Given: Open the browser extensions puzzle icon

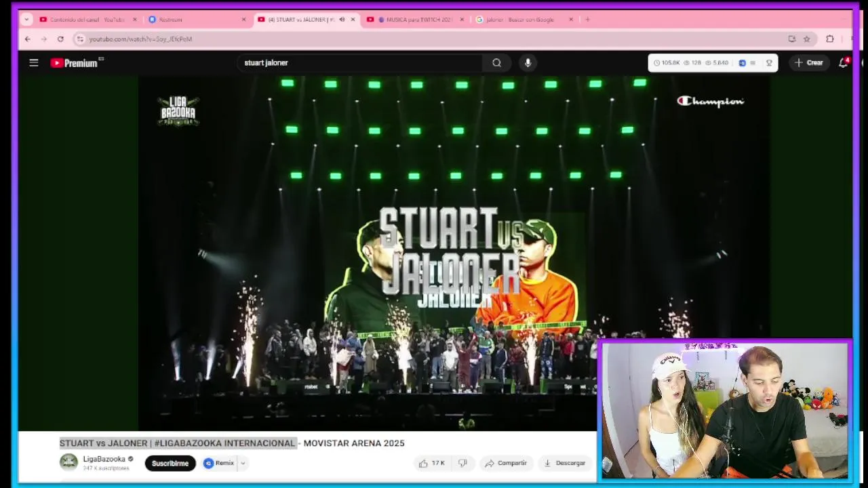Looking at the screenshot, I should 829,39.
